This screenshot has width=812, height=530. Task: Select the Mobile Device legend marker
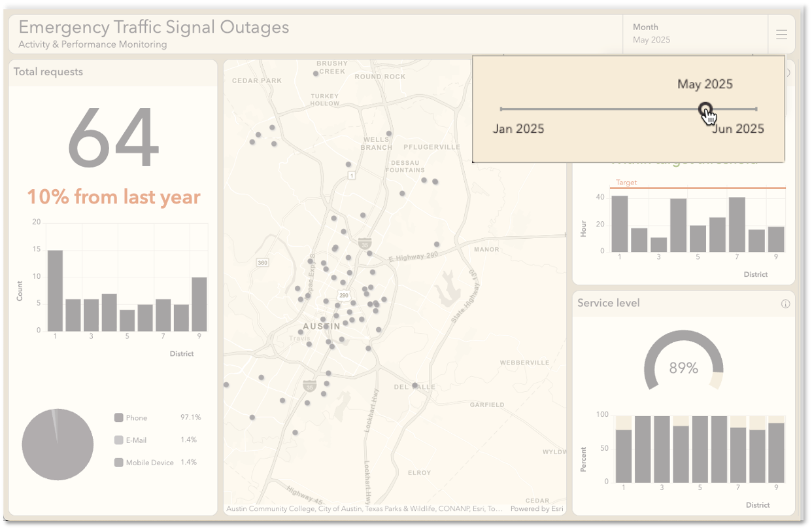(x=118, y=462)
